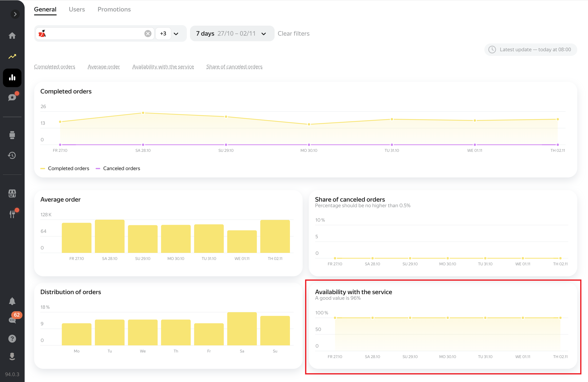
Task: Open the Home icon in the sidebar
Action: [x=12, y=36]
